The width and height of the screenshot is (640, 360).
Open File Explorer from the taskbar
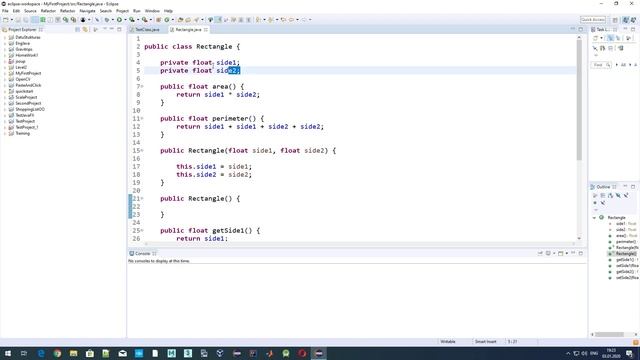(73, 353)
